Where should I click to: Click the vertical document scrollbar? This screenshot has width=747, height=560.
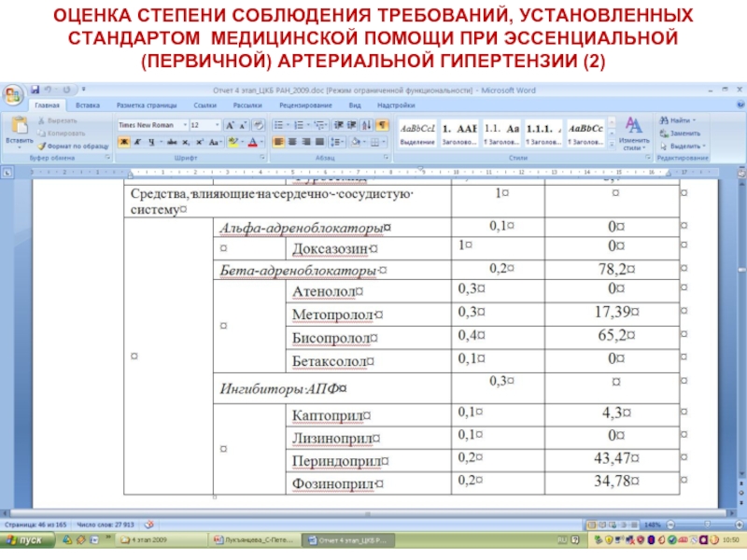[x=741, y=329]
